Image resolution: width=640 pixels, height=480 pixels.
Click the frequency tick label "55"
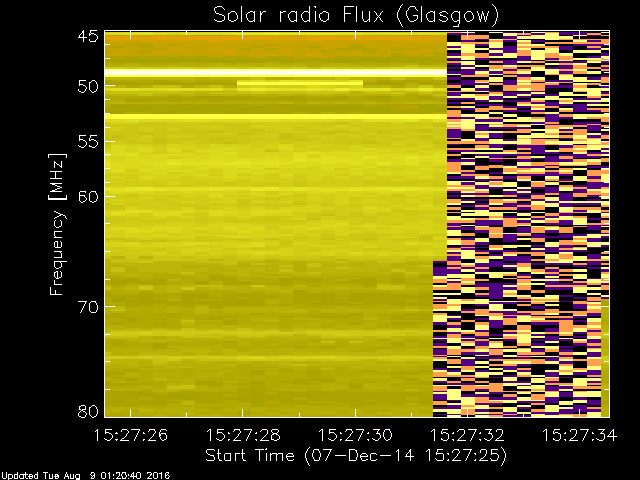point(88,142)
